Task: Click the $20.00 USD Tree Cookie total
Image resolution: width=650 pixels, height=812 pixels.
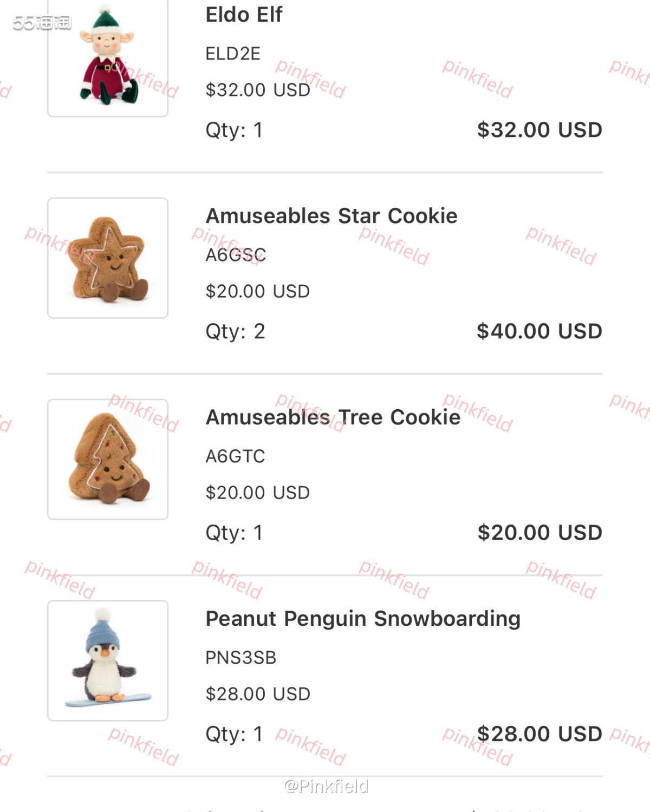Action: click(x=539, y=533)
